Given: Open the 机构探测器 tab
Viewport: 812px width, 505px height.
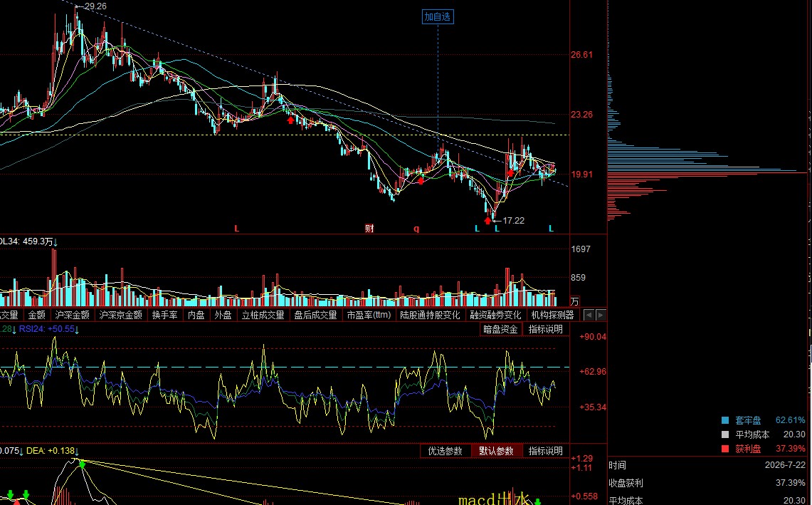Looking at the screenshot, I should tap(552, 316).
